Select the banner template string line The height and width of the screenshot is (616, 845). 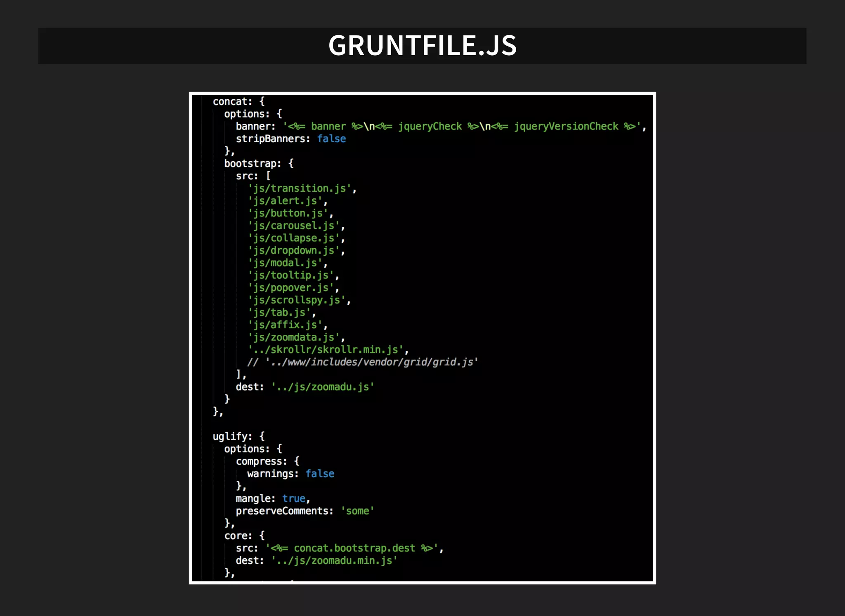click(441, 126)
